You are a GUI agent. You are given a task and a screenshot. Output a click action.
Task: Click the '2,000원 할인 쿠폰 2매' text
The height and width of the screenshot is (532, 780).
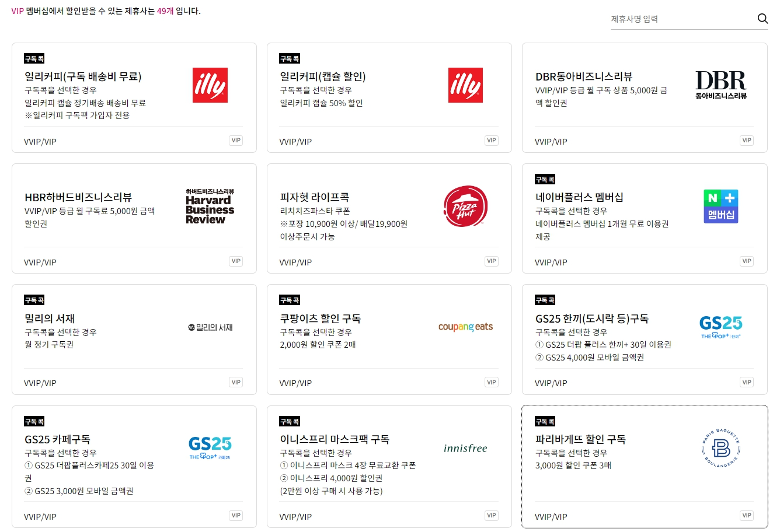tap(318, 345)
